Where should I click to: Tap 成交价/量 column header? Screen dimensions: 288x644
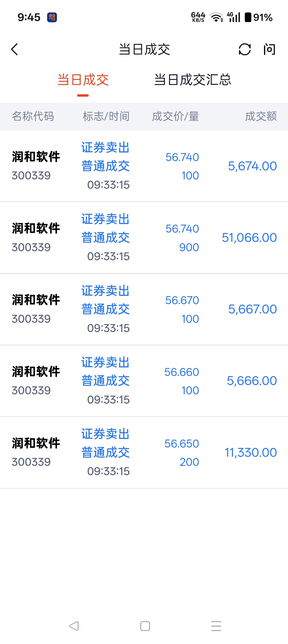click(x=175, y=116)
